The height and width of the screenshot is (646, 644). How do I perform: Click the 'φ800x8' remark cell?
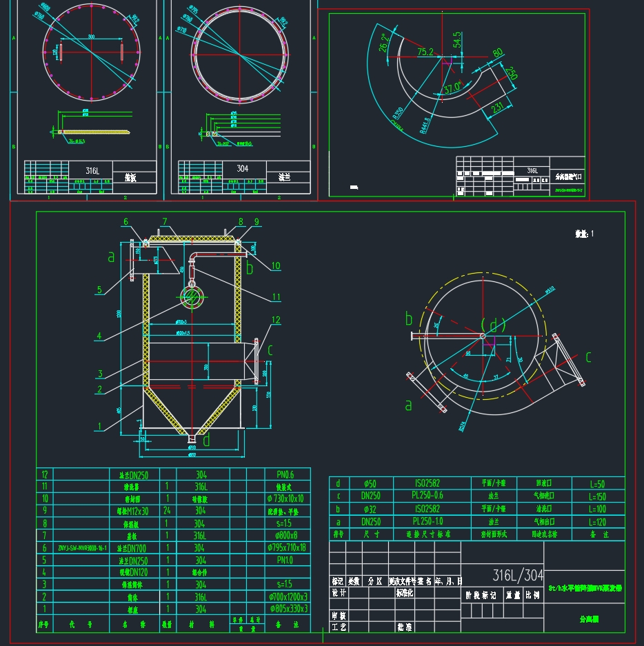coord(286,535)
